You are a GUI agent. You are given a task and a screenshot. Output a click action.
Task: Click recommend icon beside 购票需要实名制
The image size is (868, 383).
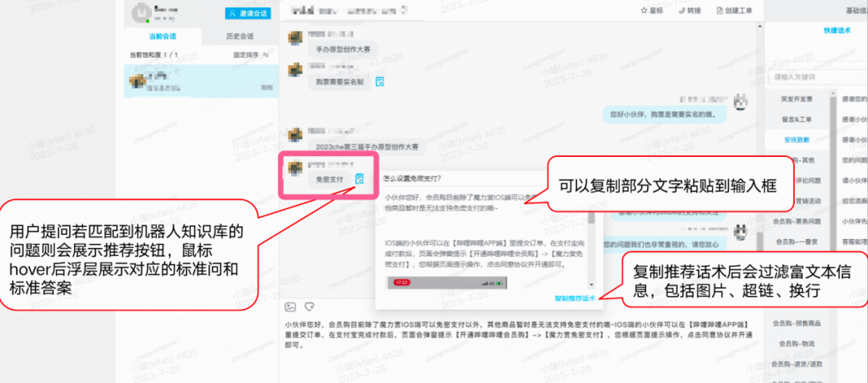click(x=380, y=81)
